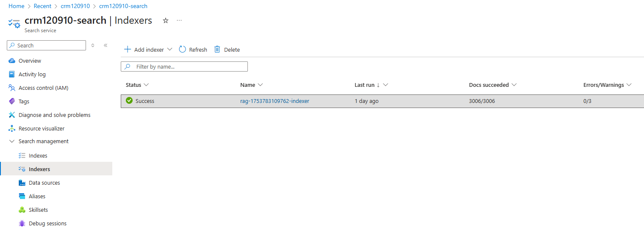
Task: Open Data sources under Search management
Action: [x=44, y=183]
